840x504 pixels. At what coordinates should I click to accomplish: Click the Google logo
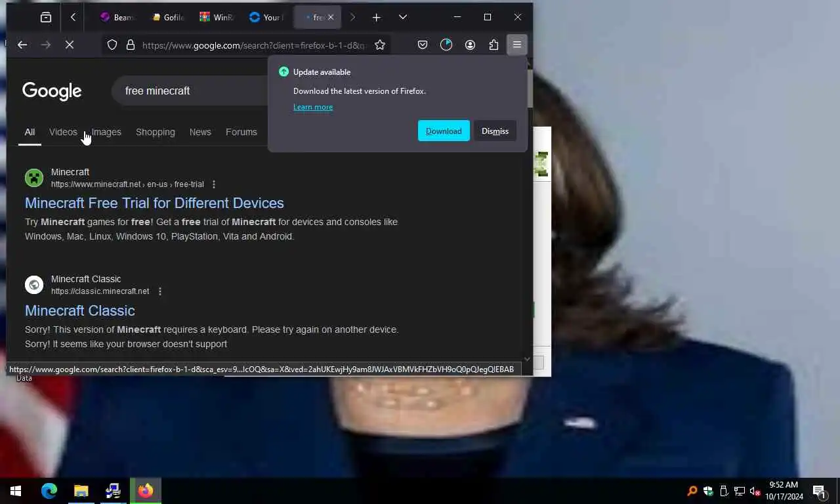(x=52, y=91)
